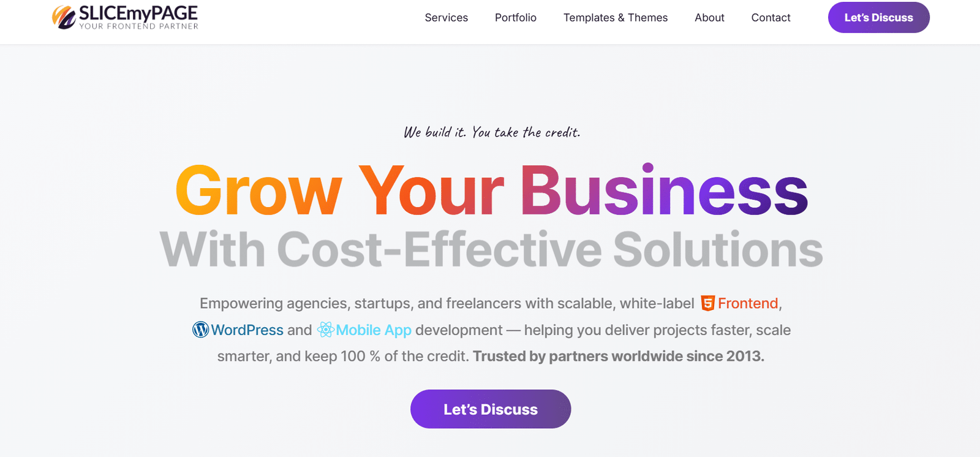Image resolution: width=980 pixels, height=457 pixels.
Task: Click the Grow Your Business headline
Action: [x=490, y=192]
